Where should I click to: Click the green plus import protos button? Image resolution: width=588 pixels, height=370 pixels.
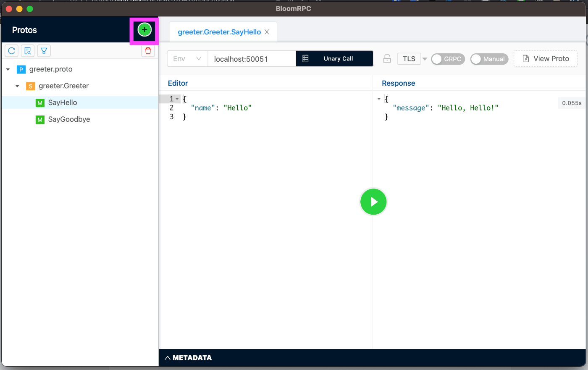click(x=144, y=30)
